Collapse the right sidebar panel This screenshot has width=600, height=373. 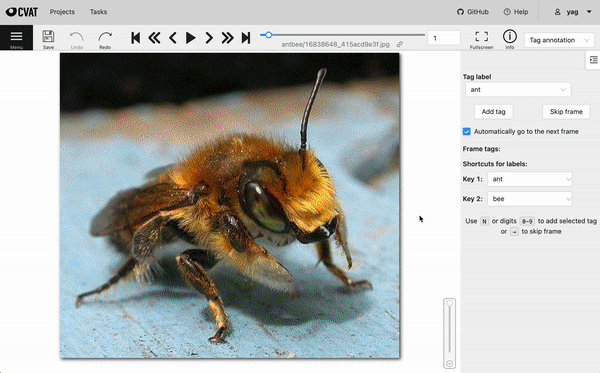pos(593,60)
